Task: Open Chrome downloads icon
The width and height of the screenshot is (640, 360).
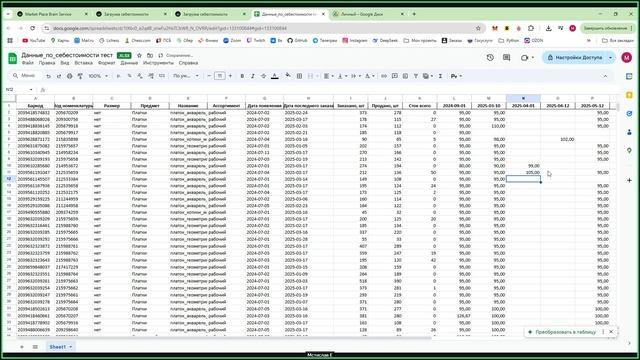Action: tap(548, 28)
